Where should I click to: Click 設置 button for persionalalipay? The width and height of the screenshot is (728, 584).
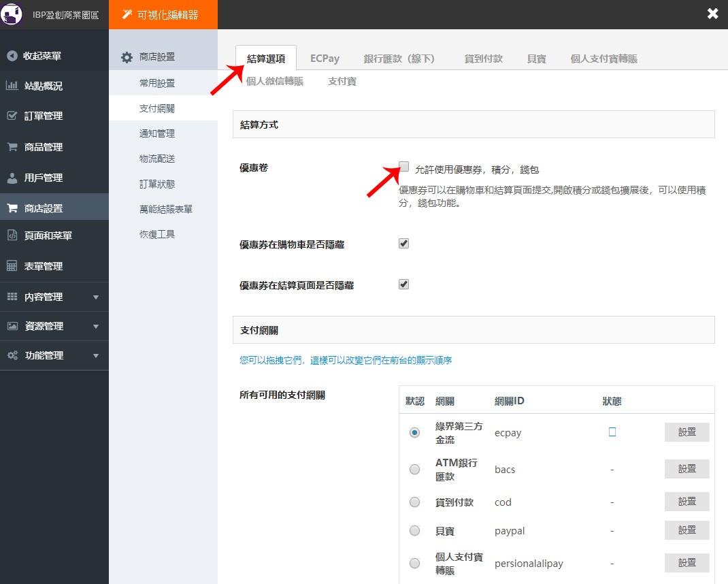tap(686, 563)
